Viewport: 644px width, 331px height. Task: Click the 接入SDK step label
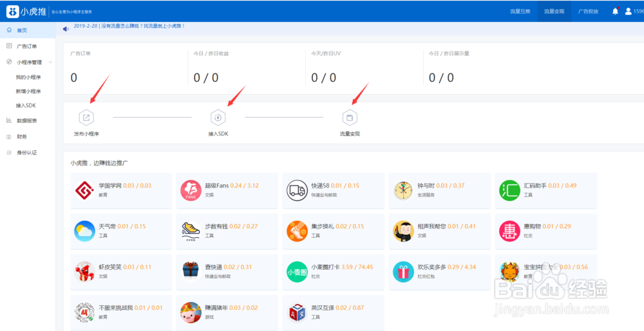[x=218, y=134]
